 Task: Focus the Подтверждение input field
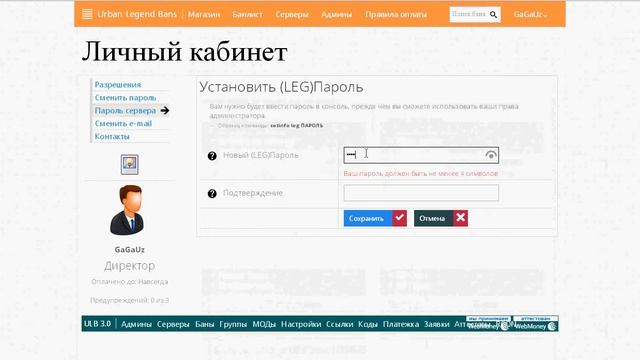point(421,193)
